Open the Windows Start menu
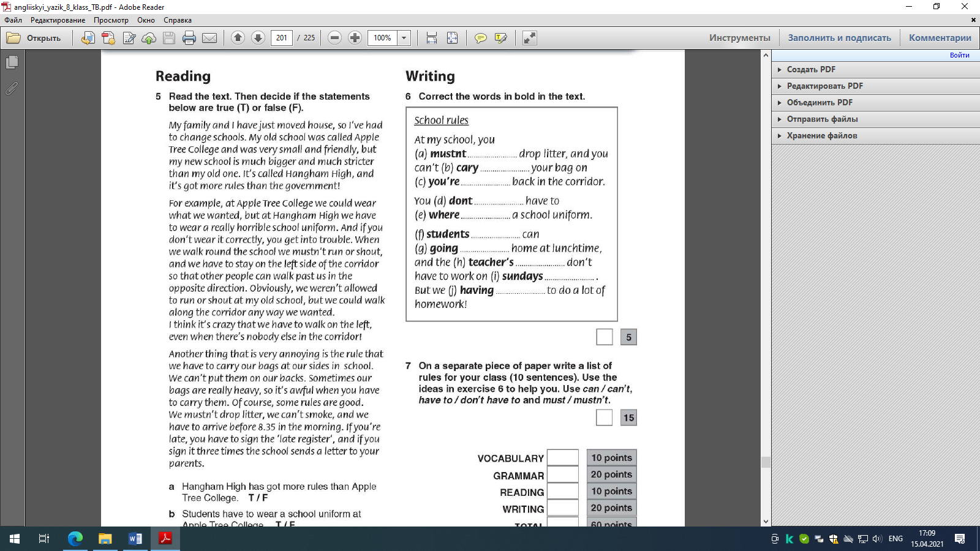The width and height of the screenshot is (980, 551). pos(15,539)
